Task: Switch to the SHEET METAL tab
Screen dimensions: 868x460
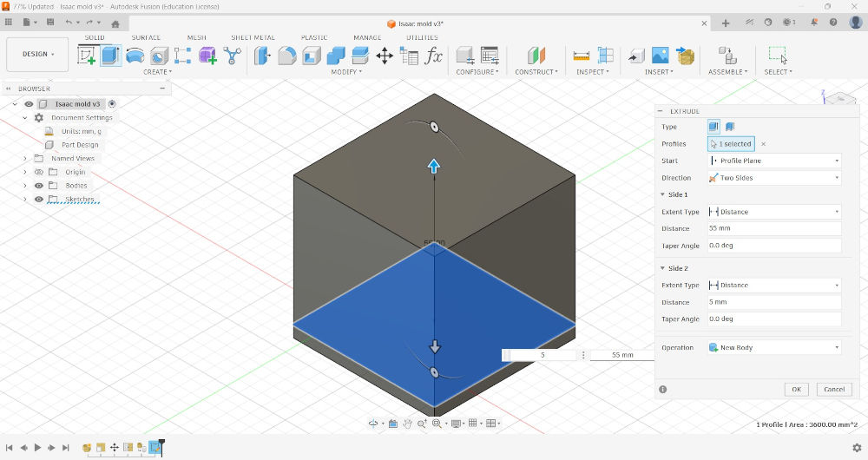Action: [x=253, y=37]
